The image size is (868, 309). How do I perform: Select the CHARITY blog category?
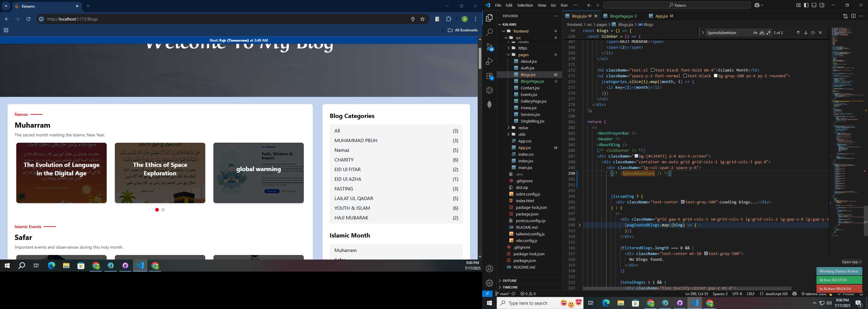(396, 160)
